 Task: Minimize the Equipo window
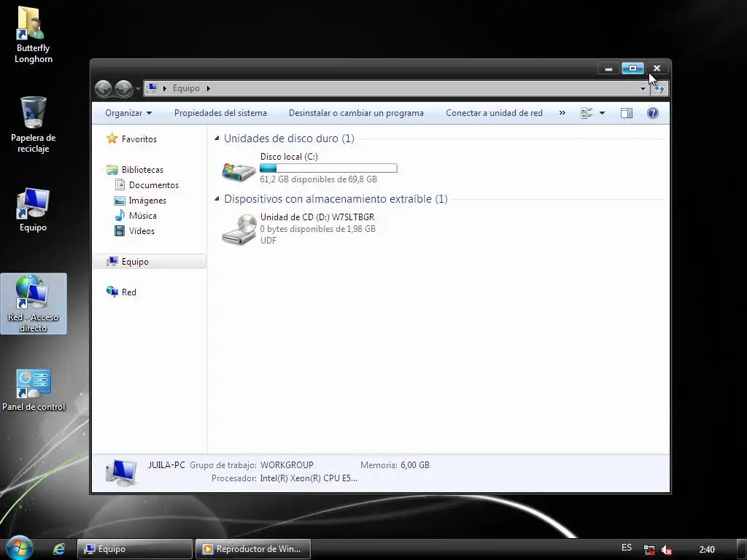[x=608, y=69]
